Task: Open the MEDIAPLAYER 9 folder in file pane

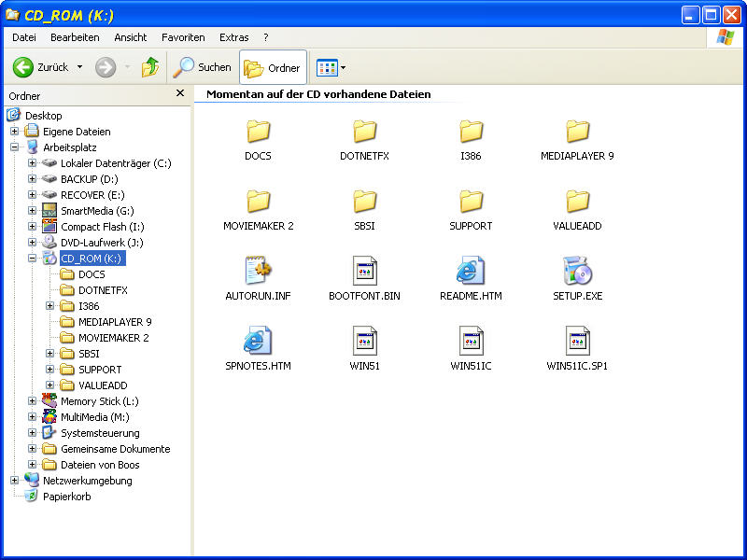Action: [x=577, y=132]
